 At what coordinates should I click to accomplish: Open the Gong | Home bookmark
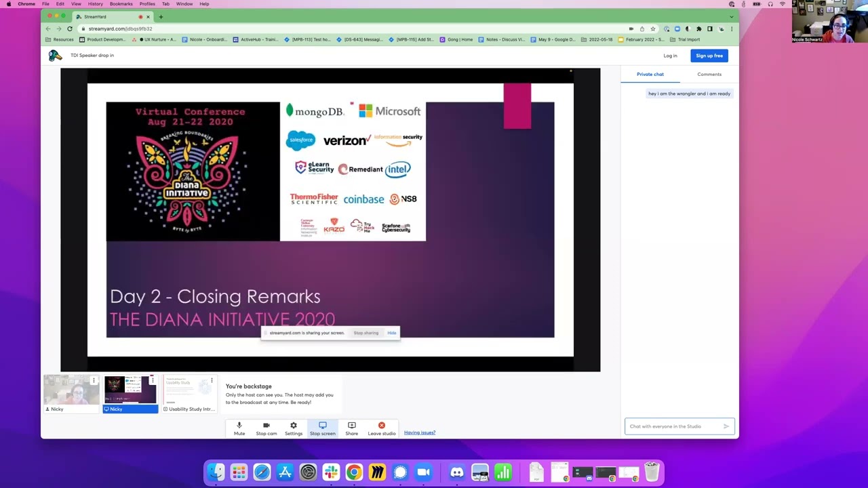tap(456, 39)
